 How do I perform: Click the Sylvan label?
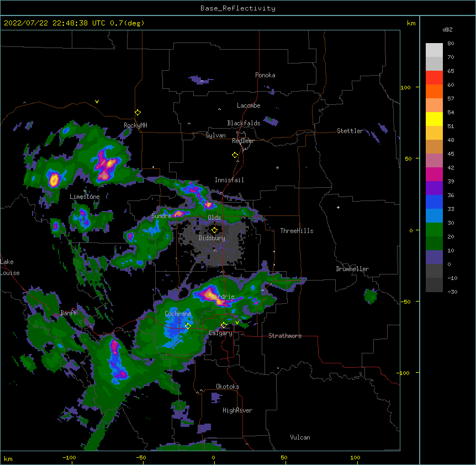[215, 135]
